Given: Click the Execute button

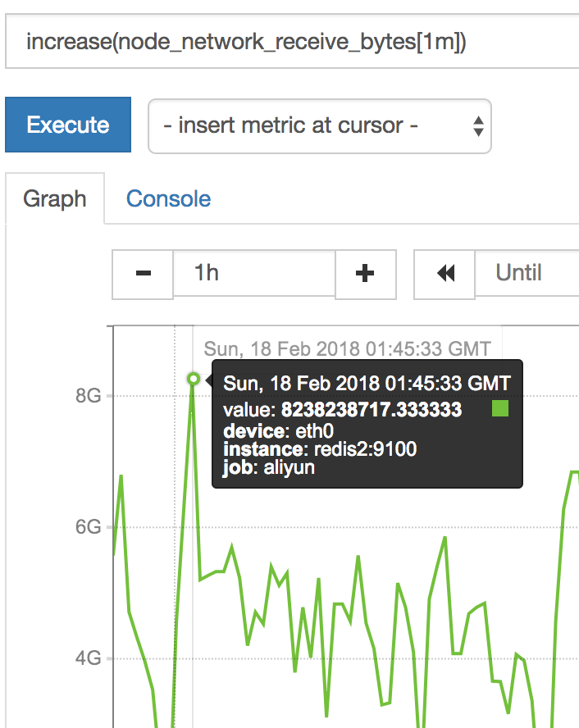Looking at the screenshot, I should (x=68, y=125).
